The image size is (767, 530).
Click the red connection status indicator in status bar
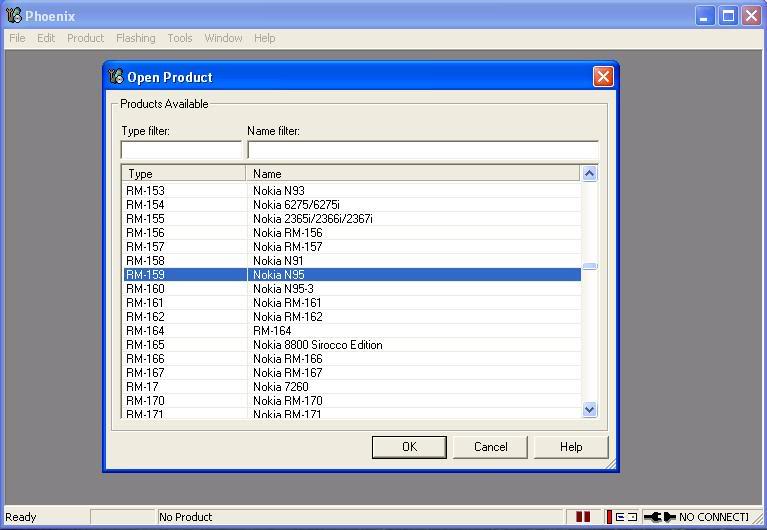[583, 517]
